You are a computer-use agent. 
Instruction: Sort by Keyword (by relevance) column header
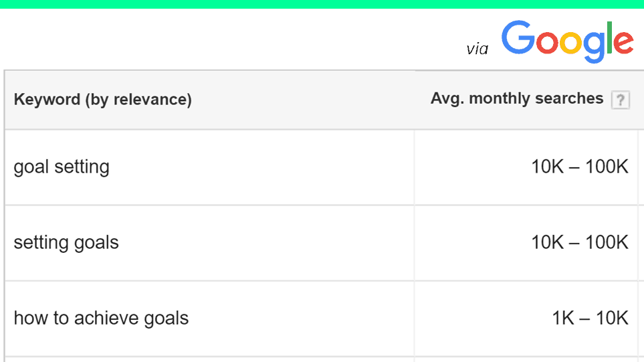pos(103,100)
